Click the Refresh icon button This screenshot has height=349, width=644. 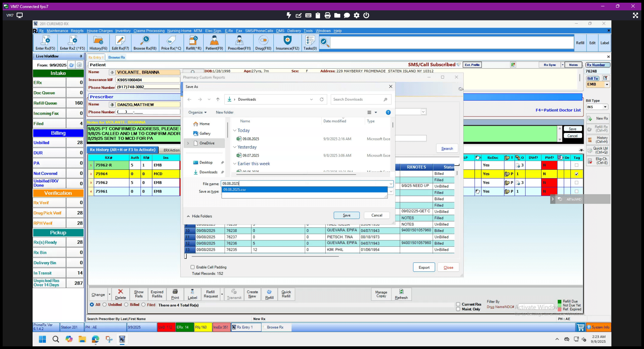(401, 294)
